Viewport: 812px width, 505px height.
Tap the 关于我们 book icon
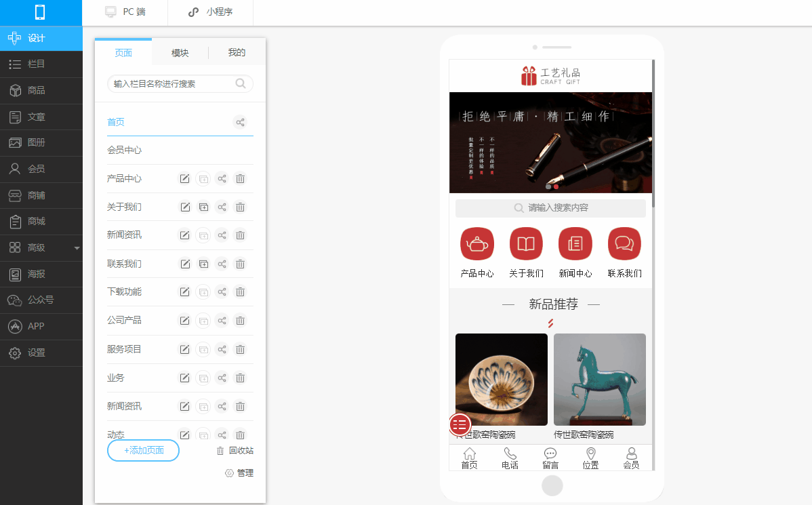pyautogui.click(x=526, y=243)
